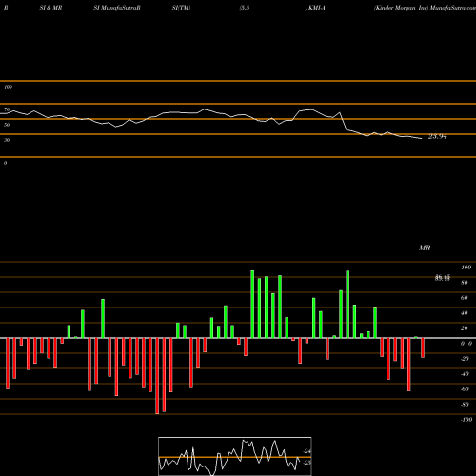Viewport: 476px width, 476px height.
Task: Click the SI MunafaSutraR header text
Action: (117, 8)
